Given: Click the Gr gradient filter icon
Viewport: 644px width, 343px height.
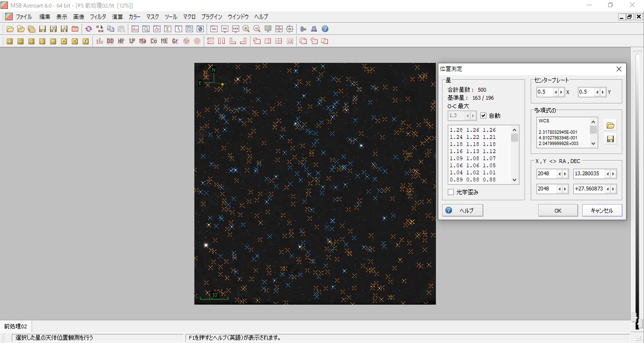Looking at the screenshot, I should pyautogui.click(x=175, y=41).
